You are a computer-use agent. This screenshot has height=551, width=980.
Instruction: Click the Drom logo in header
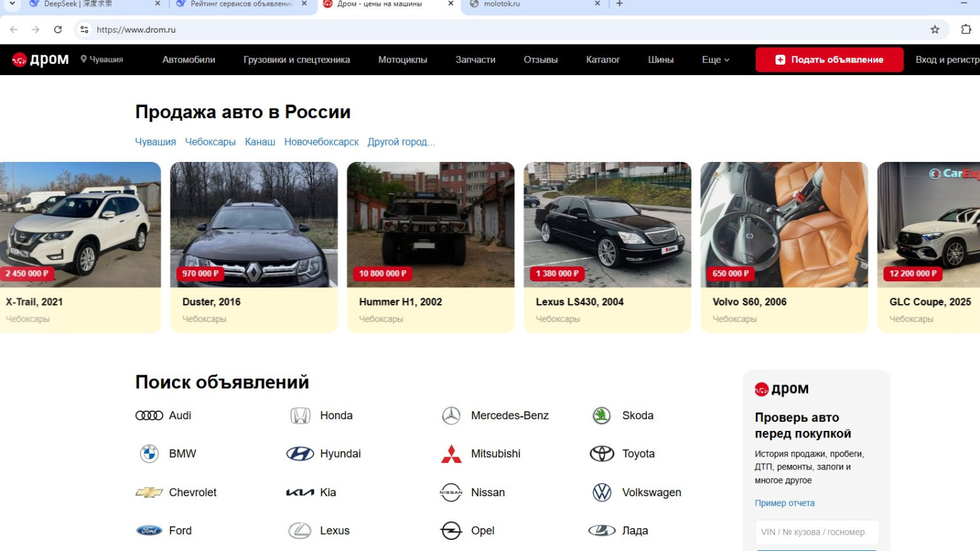(x=41, y=59)
